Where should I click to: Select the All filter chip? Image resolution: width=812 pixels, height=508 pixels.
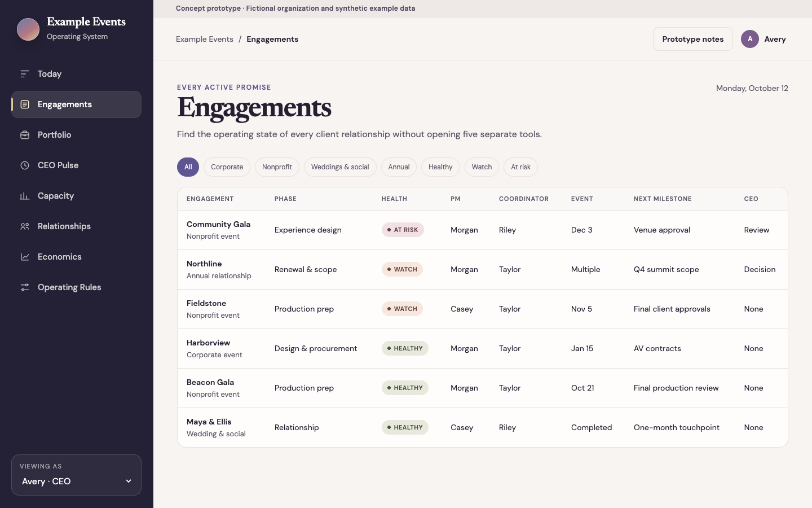[188, 167]
